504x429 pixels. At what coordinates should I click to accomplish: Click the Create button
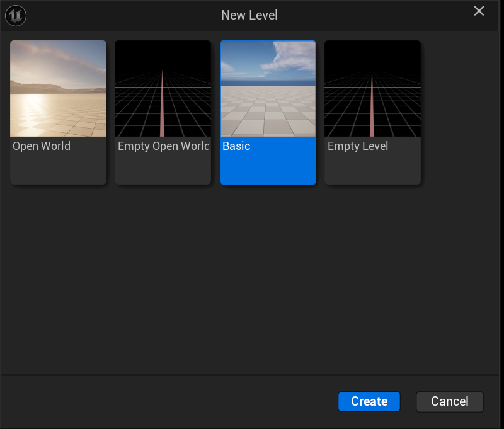pyautogui.click(x=369, y=401)
